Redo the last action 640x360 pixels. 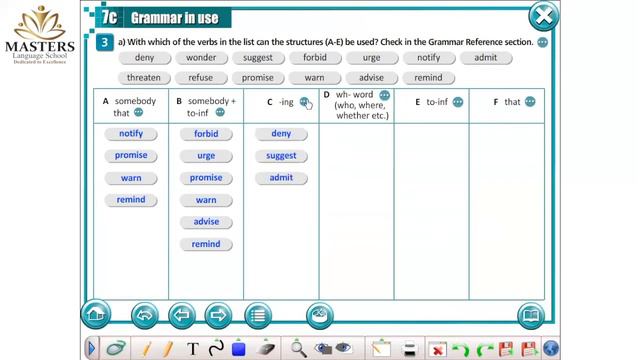tap(484, 350)
